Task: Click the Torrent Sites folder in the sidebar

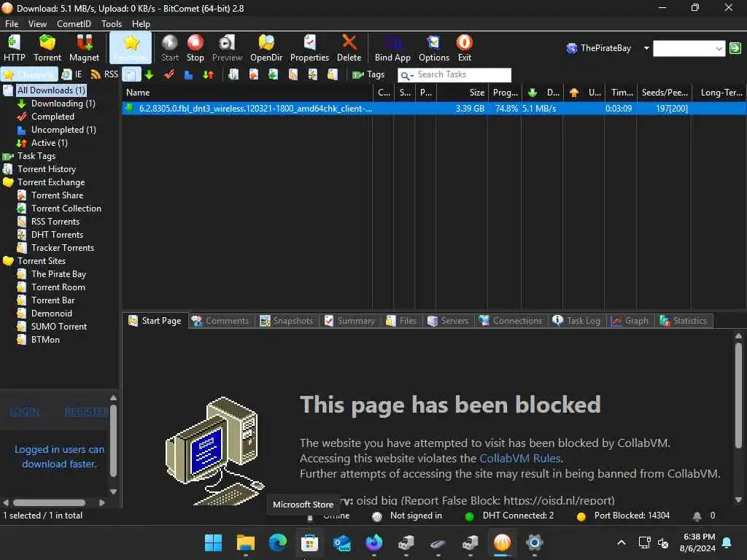Action: point(42,261)
